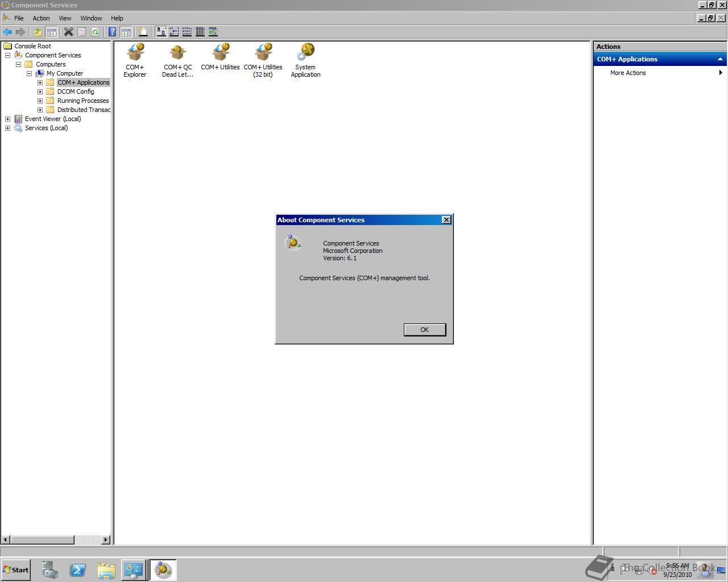
Task: Close the About Component Services dialog
Action: pos(446,220)
